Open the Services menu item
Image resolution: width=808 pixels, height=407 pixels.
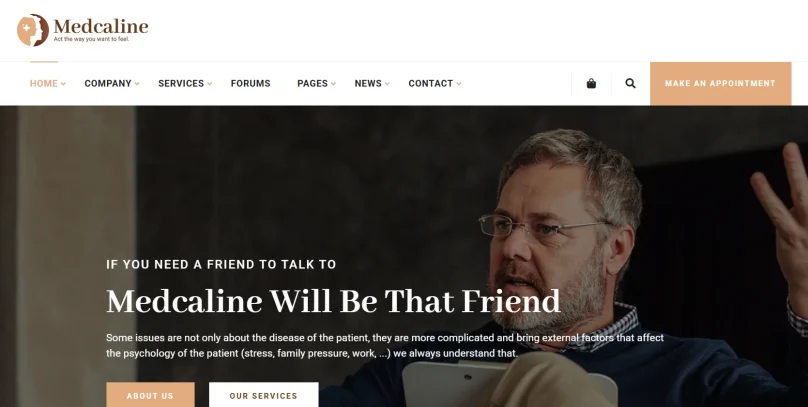pos(181,83)
